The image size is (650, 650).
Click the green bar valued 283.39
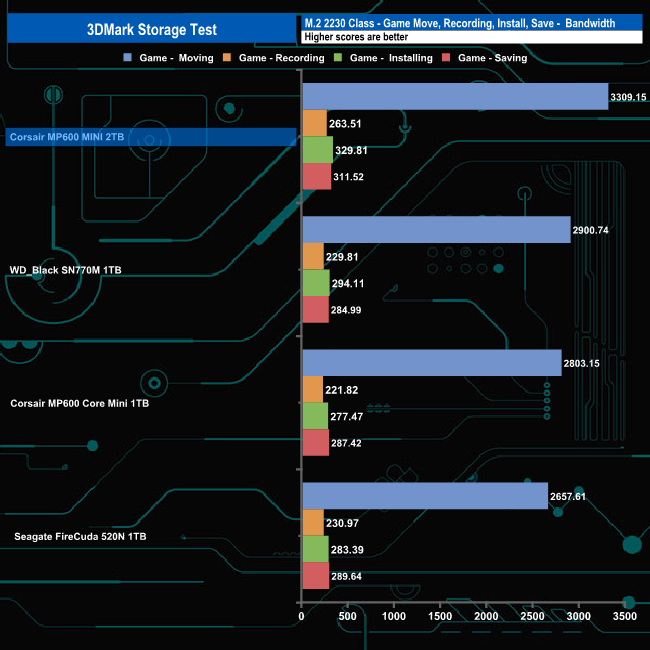(x=316, y=549)
